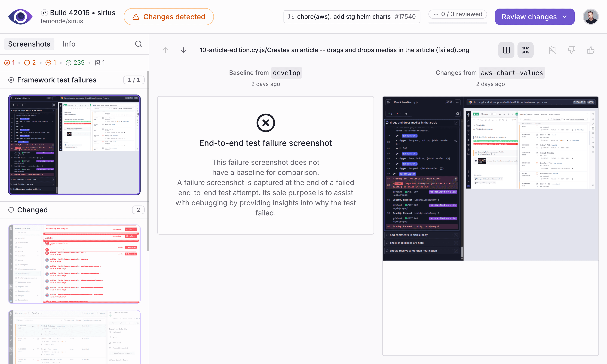Reject the change with thumbs down

(572, 50)
